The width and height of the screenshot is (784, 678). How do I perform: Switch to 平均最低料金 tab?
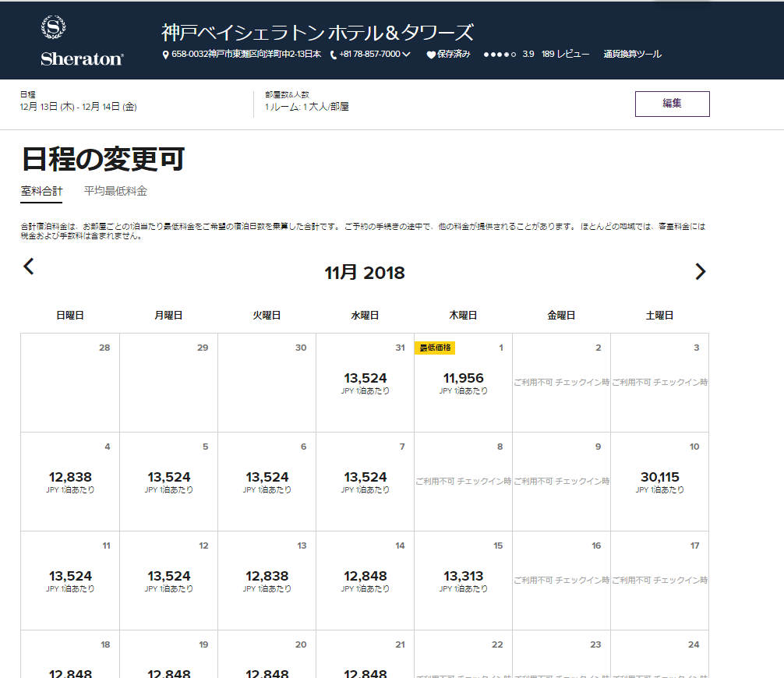point(115,191)
